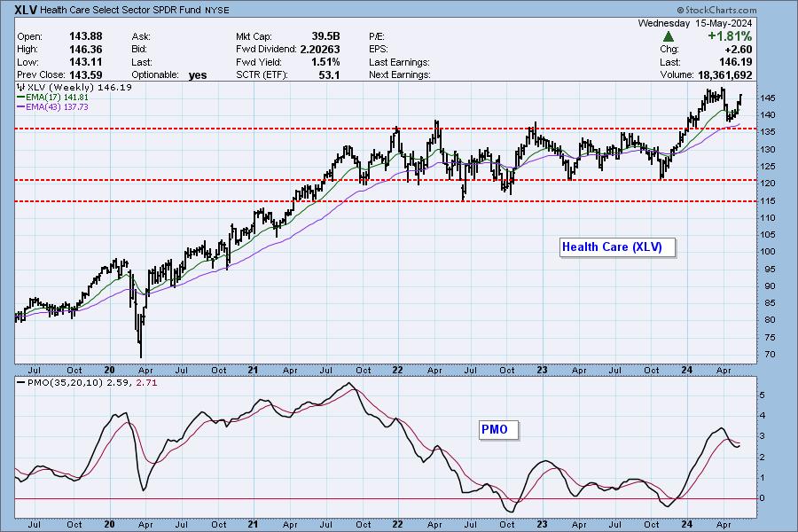
Task: Click the XLV ticker symbol in the header
Action: click(x=27, y=10)
